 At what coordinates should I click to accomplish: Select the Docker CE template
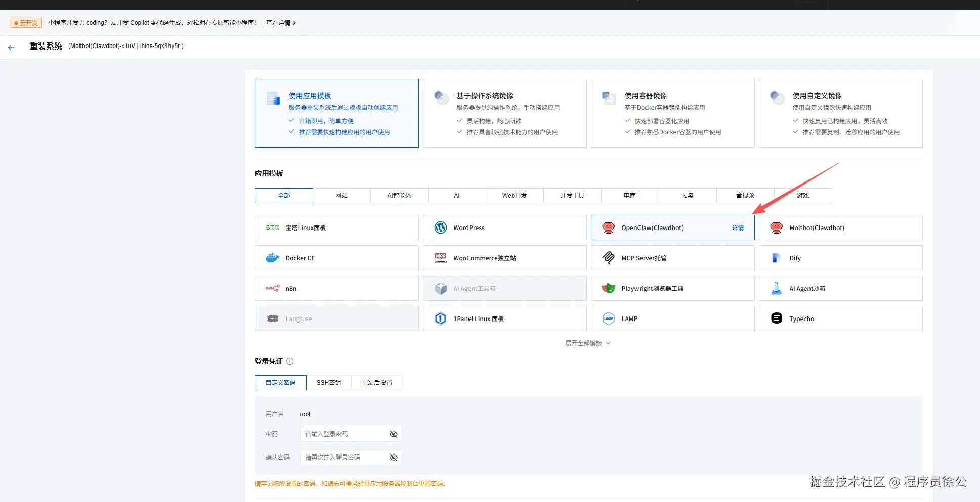337,258
